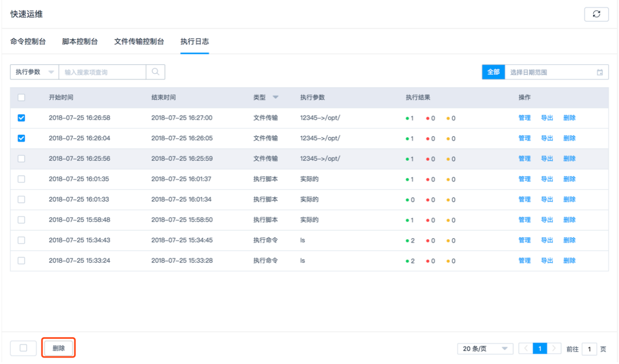Click 导出 for the 16:01:33 row
The height and width of the screenshot is (364, 619).
(x=547, y=200)
